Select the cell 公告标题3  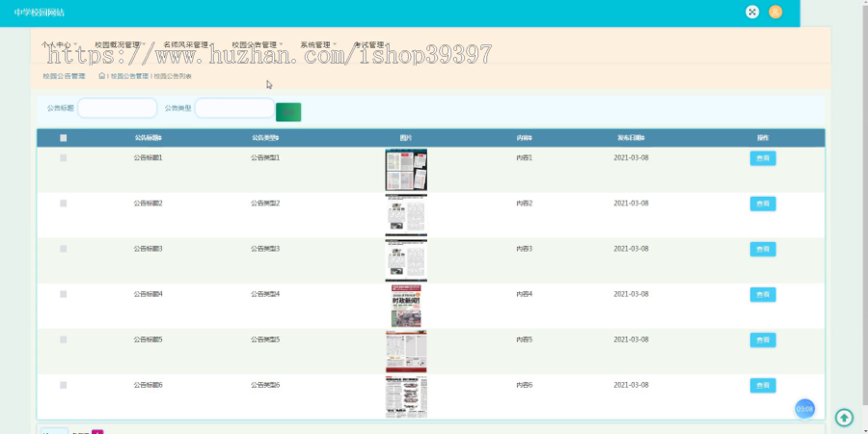[x=149, y=249]
